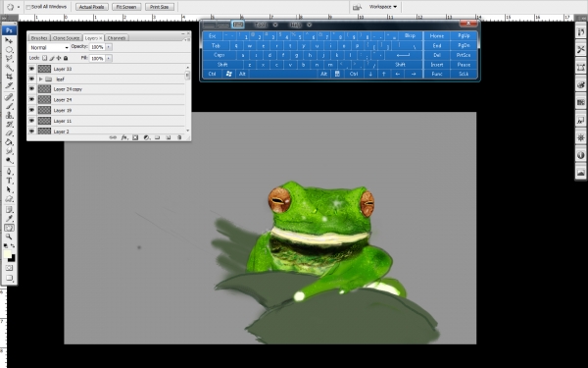Select the Layers tab
588x368 pixels.
tap(93, 38)
